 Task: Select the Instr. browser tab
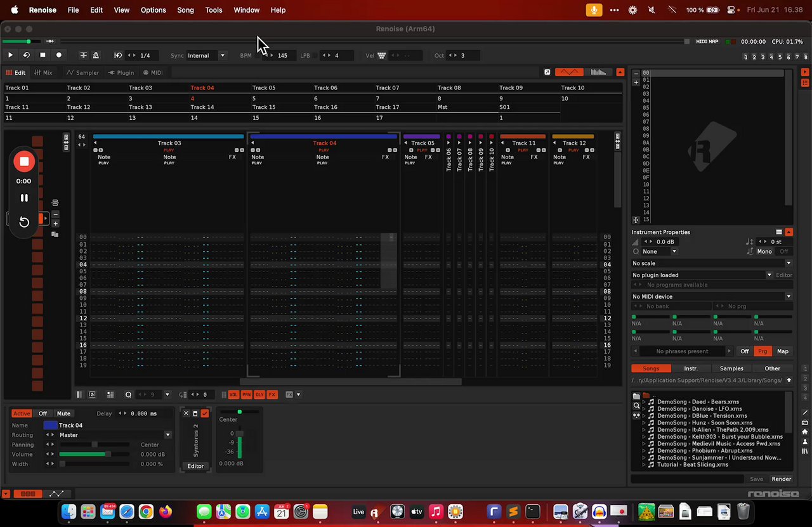691,368
